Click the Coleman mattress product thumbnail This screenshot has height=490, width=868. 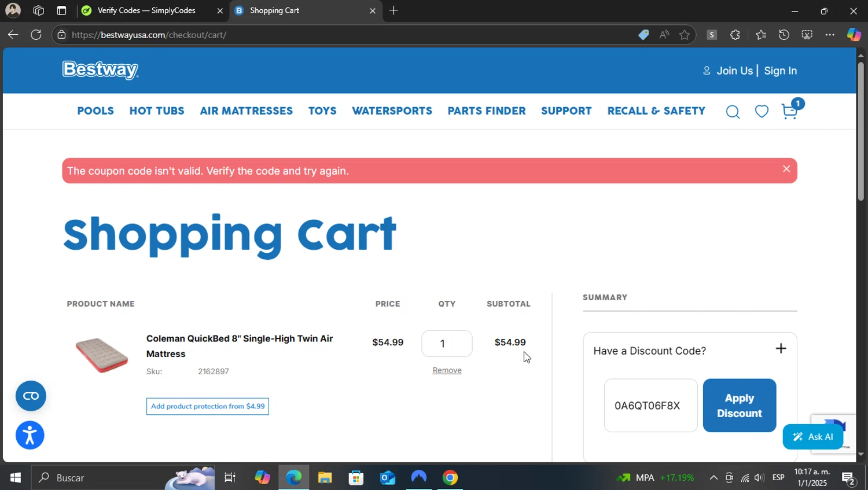click(101, 355)
